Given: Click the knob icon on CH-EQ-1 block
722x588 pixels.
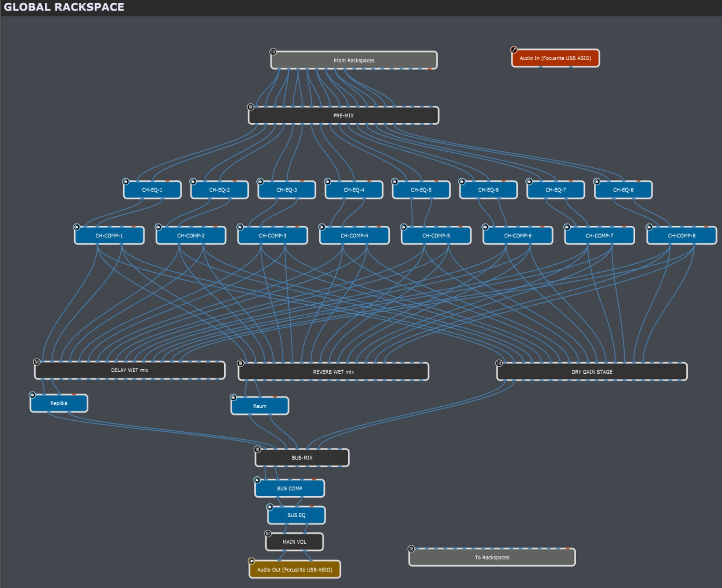Looking at the screenshot, I should click(x=126, y=182).
